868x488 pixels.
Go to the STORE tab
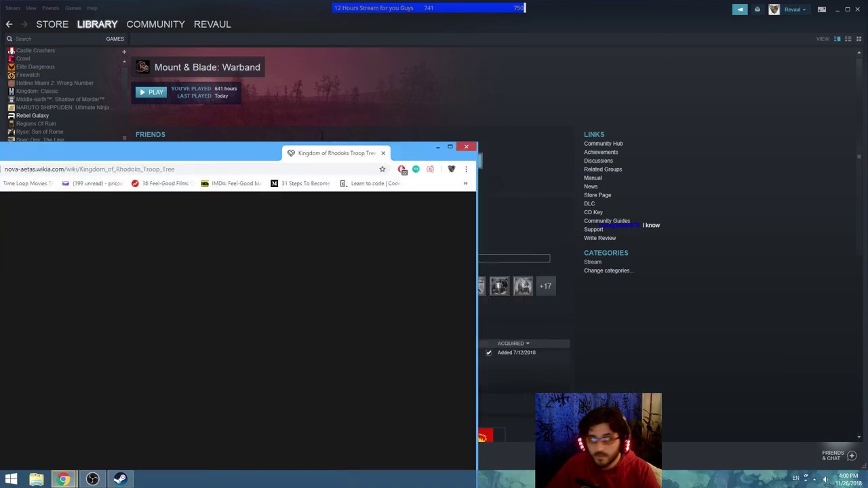52,24
